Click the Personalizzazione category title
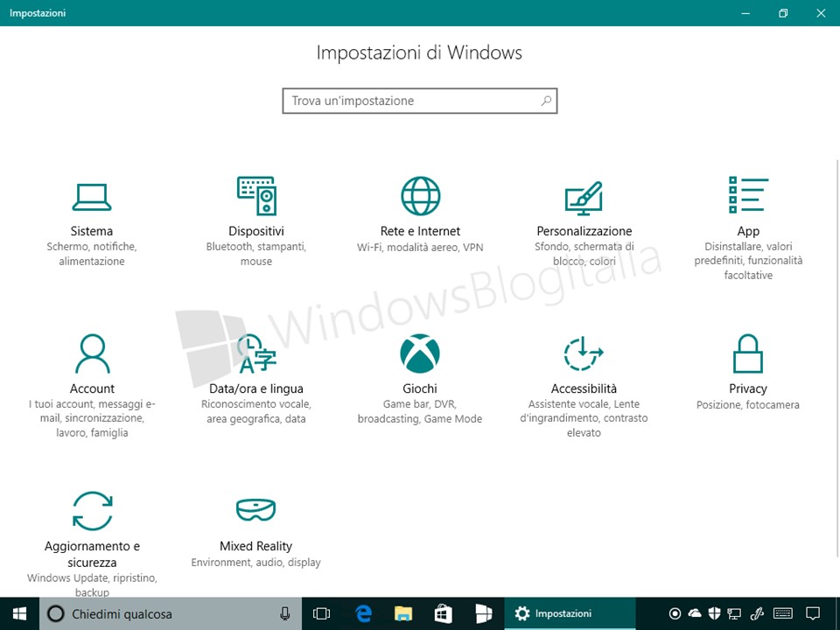The image size is (840, 630). coord(584,231)
